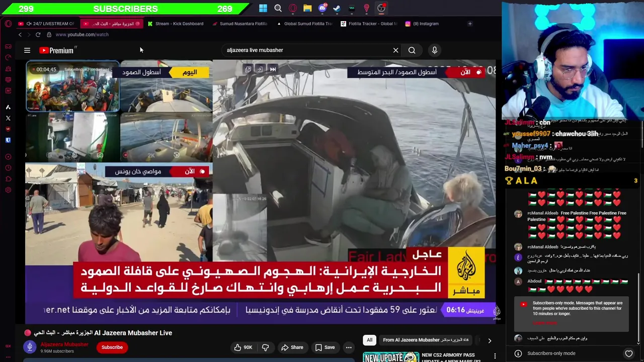Open the Opera GX main menu logo
Image resolution: width=644 pixels, height=362 pixels.
[x=8, y=24]
